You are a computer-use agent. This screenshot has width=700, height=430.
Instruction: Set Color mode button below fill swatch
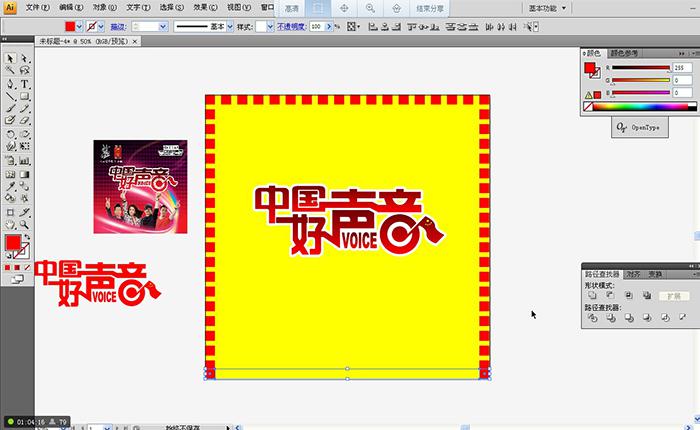[8, 267]
